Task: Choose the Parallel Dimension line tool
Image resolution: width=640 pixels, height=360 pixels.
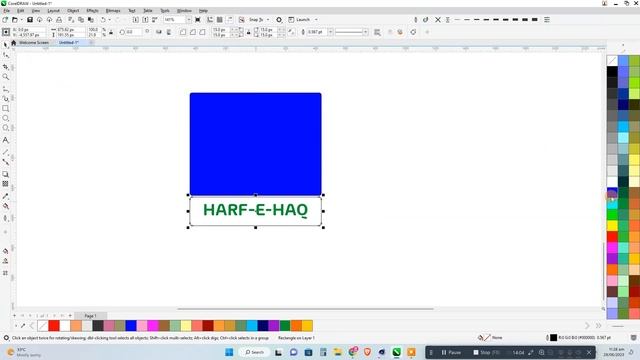Action: click(6, 152)
